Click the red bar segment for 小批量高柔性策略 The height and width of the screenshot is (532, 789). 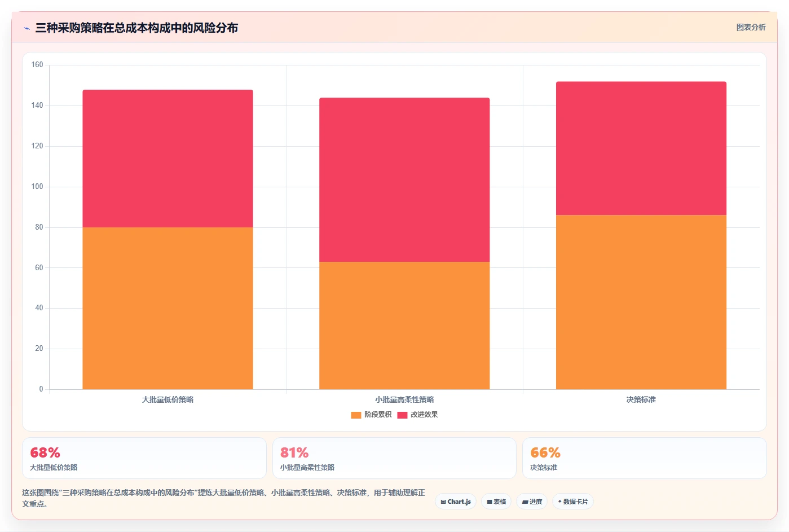click(x=404, y=180)
